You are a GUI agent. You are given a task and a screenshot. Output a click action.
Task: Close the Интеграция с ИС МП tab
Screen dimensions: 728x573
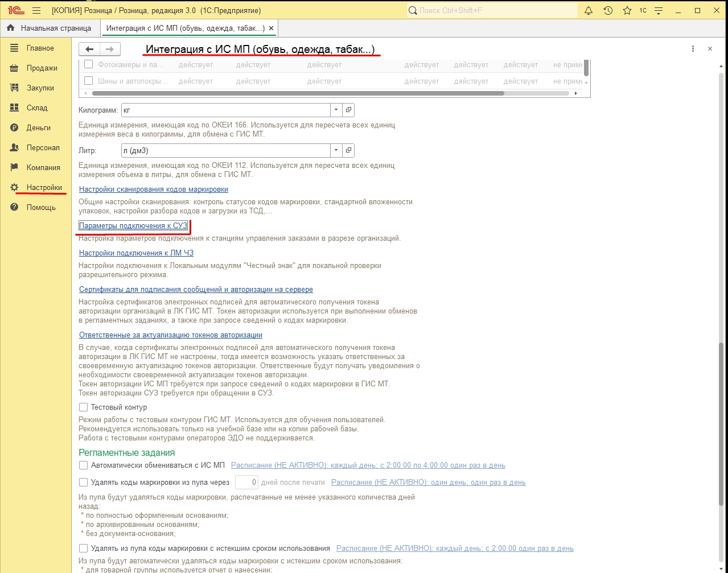(271, 28)
